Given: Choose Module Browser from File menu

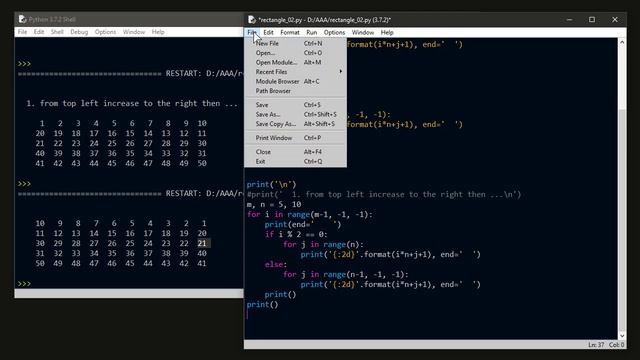Looking at the screenshot, I should click(x=296, y=81).
